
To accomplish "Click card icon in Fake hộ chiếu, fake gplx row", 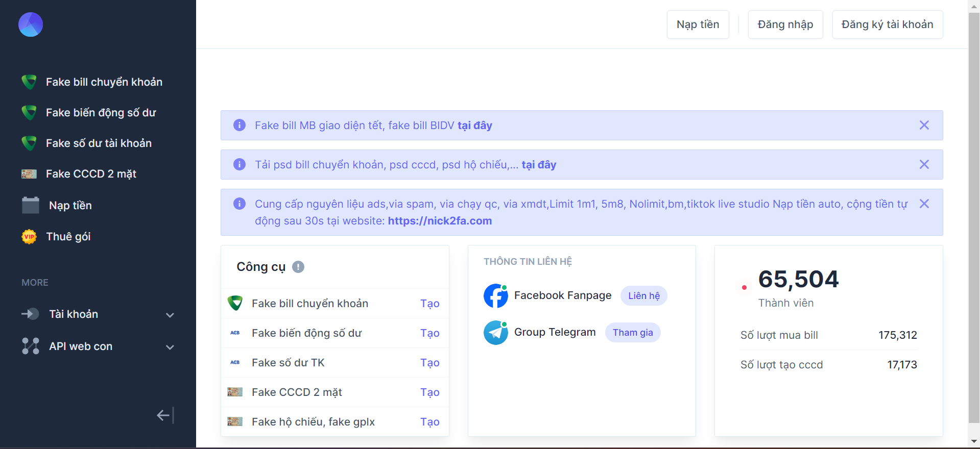I will 235,421.
